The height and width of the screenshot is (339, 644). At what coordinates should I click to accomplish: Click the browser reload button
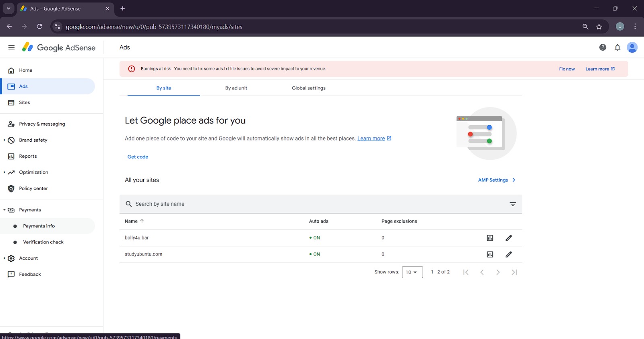[39, 27]
